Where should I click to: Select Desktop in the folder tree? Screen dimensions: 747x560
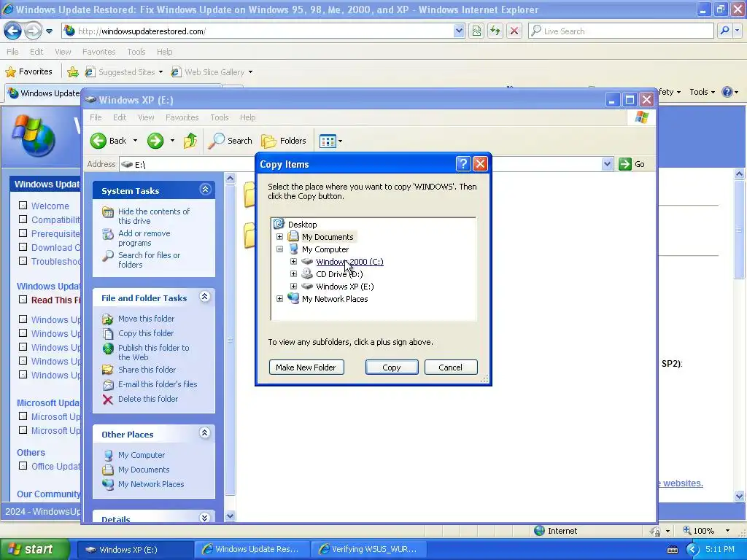click(x=302, y=225)
